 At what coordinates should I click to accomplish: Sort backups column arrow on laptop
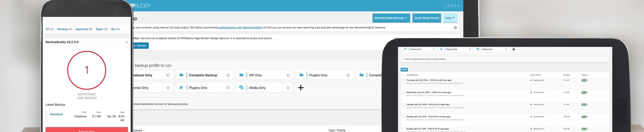coord(144,130)
